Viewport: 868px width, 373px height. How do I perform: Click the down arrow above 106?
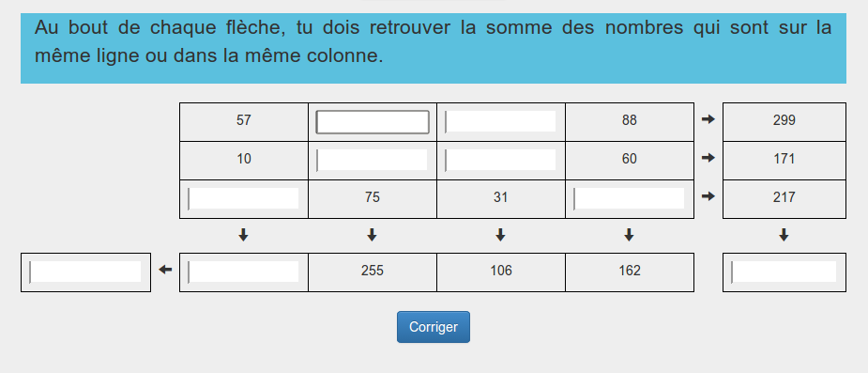(x=500, y=236)
